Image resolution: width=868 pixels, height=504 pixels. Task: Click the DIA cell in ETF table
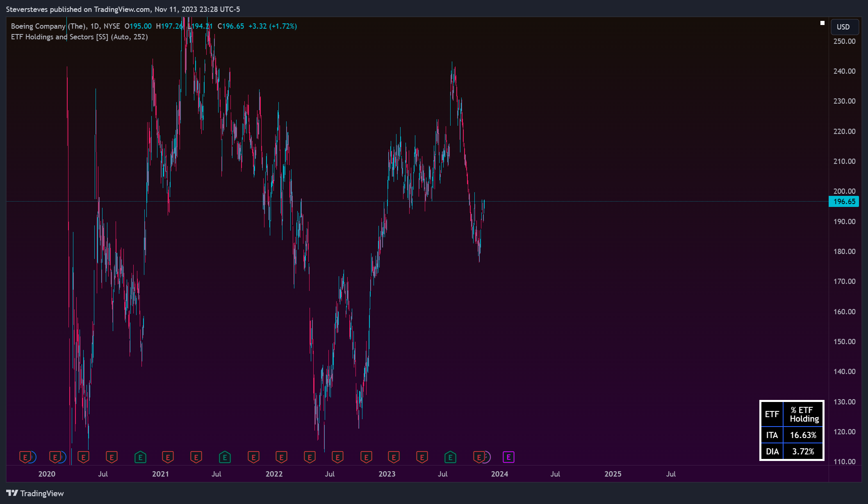coord(772,452)
